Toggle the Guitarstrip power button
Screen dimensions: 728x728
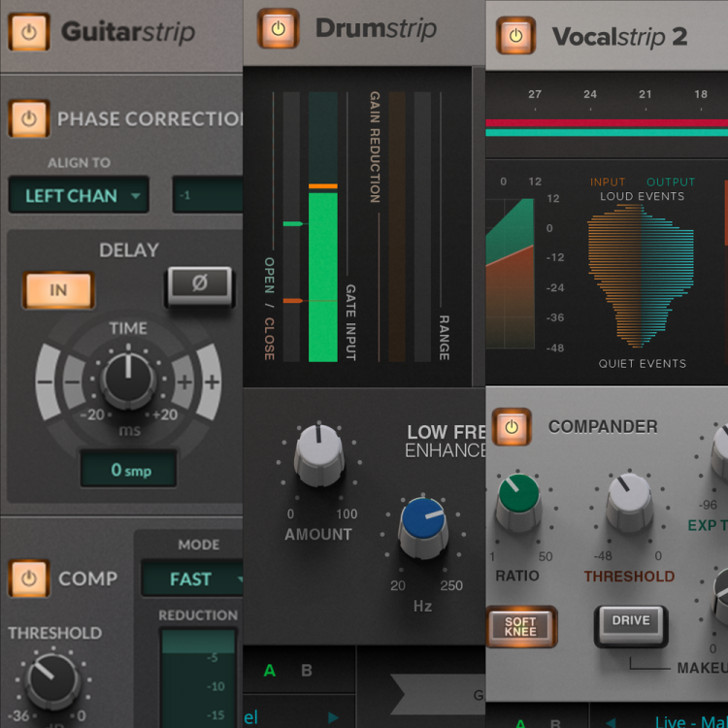point(29,32)
